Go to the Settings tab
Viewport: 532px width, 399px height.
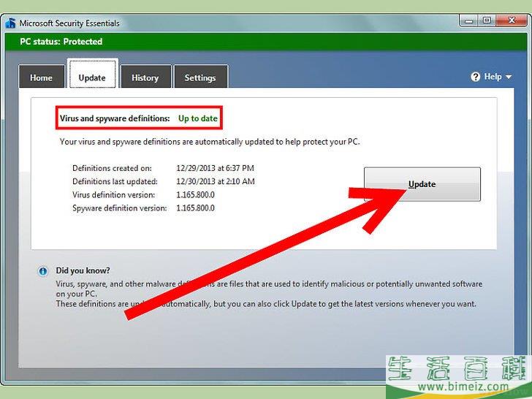pyautogui.click(x=200, y=77)
